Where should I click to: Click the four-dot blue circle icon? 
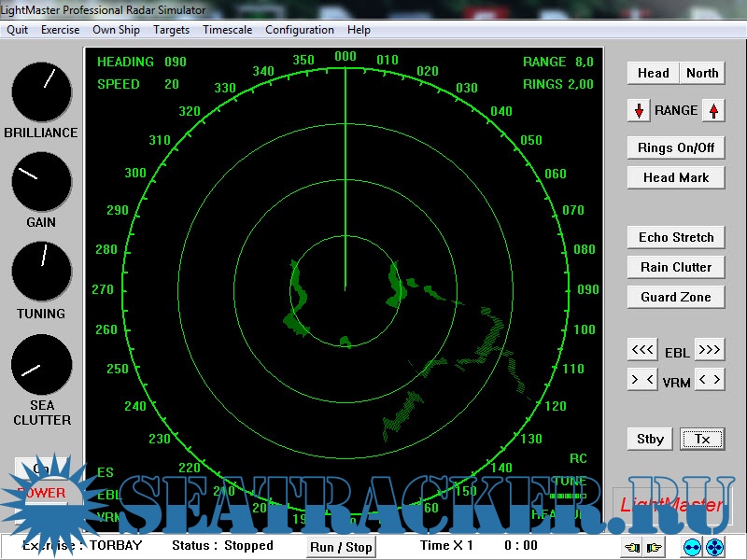coord(714,547)
